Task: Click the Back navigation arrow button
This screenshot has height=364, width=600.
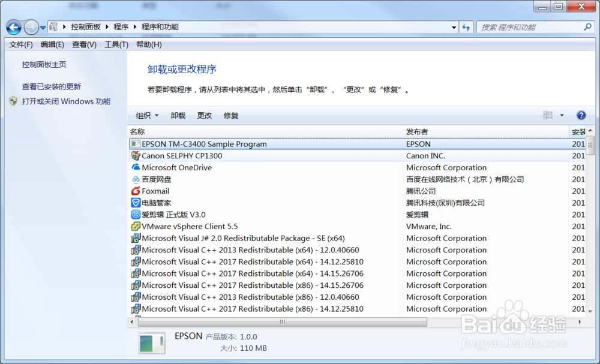Action: [14, 27]
